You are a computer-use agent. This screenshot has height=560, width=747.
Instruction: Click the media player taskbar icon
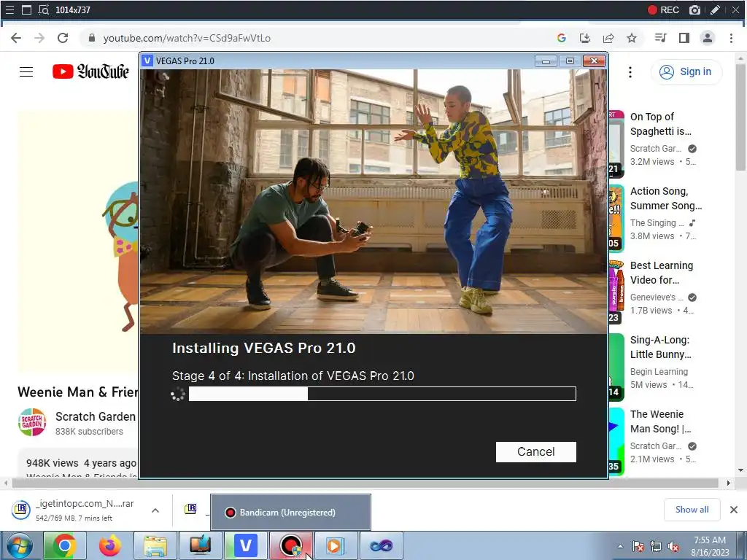pyautogui.click(x=336, y=545)
